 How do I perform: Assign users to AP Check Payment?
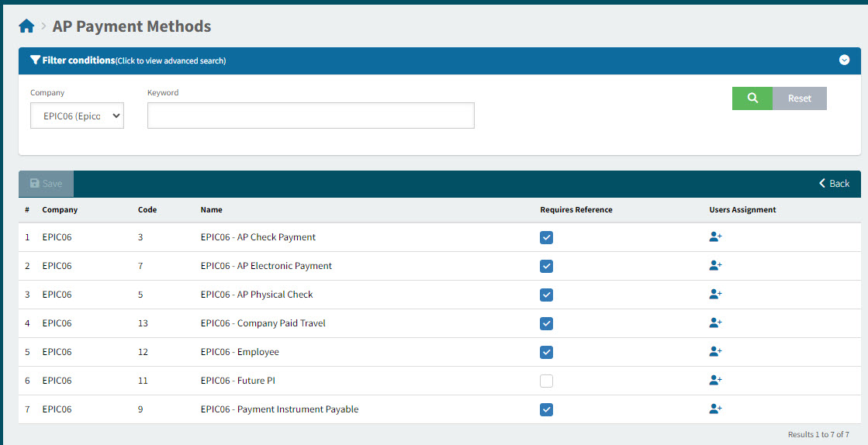click(715, 237)
